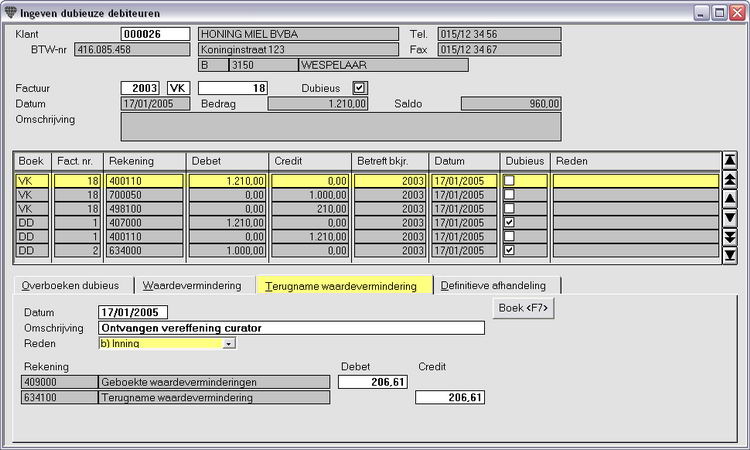Click account 634100 Terugname waardevermindering
The height and width of the screenshot is (450, 750).
click(176, 397)
